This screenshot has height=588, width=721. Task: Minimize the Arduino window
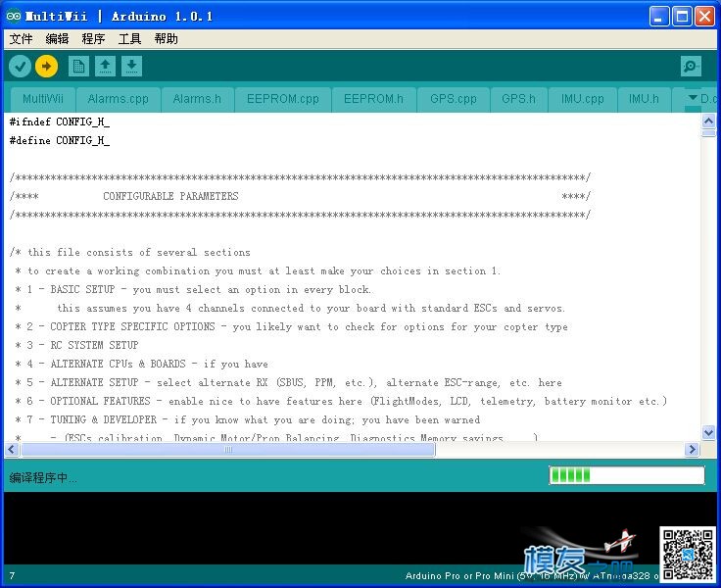pos(659,17)
